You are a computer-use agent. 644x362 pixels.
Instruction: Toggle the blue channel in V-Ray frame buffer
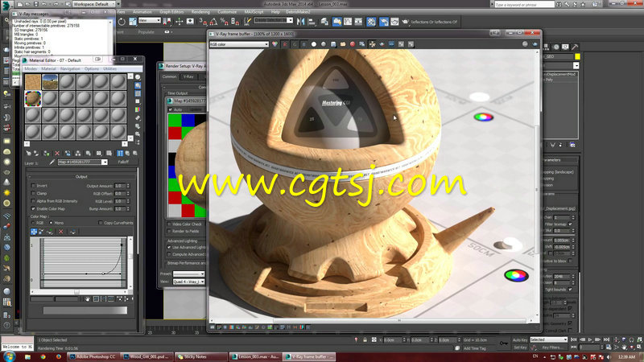click(304, 44)
